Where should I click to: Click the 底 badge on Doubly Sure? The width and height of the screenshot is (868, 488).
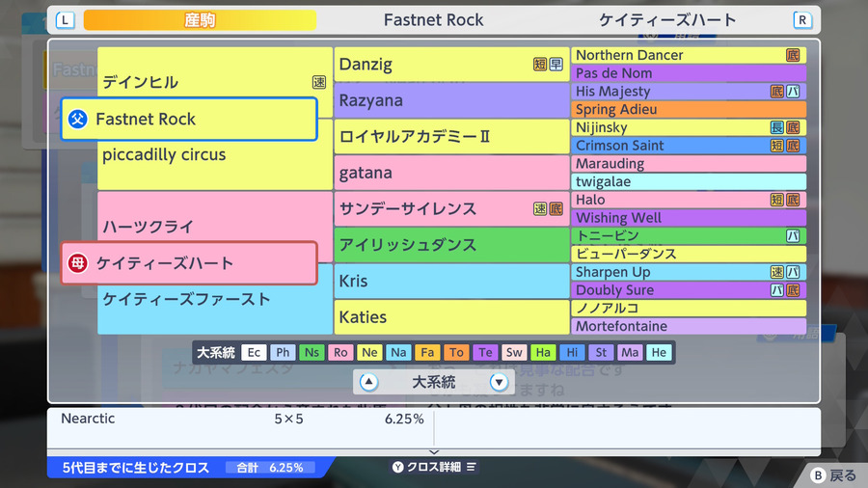tap(793, 290)
